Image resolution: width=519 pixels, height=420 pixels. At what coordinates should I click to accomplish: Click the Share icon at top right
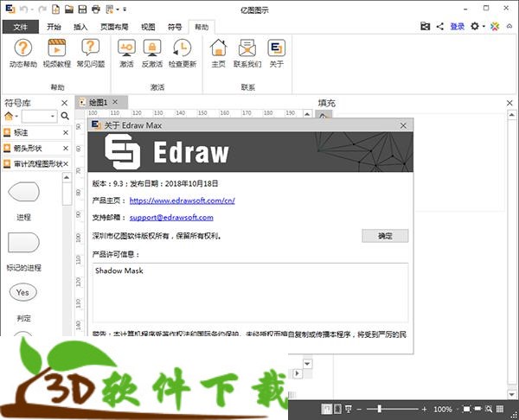440,27
